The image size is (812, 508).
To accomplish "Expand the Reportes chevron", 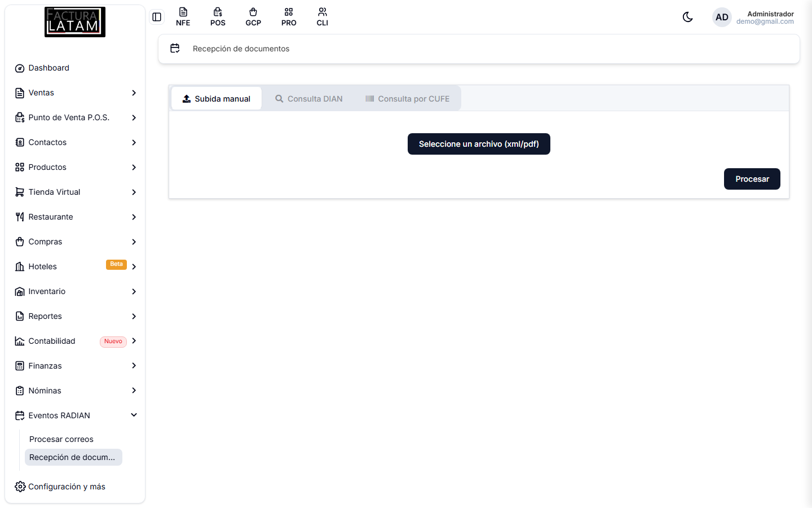I will (134, 316).
